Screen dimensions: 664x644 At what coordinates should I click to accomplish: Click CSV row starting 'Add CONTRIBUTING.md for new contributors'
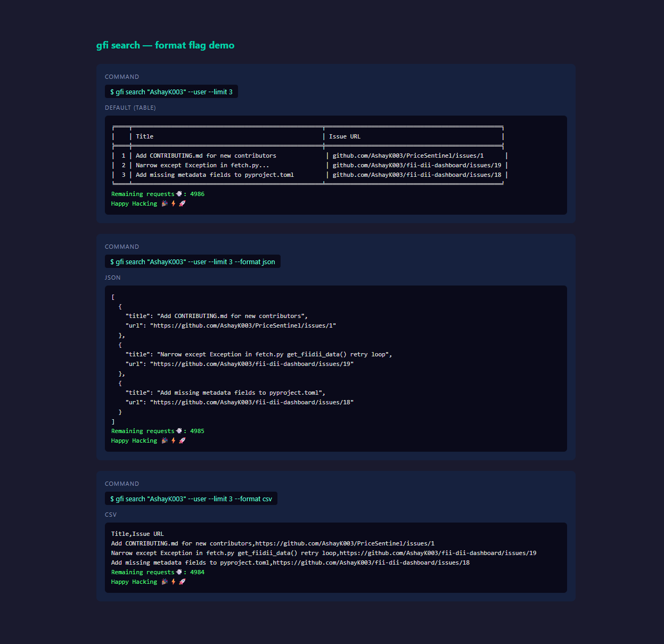273,543
